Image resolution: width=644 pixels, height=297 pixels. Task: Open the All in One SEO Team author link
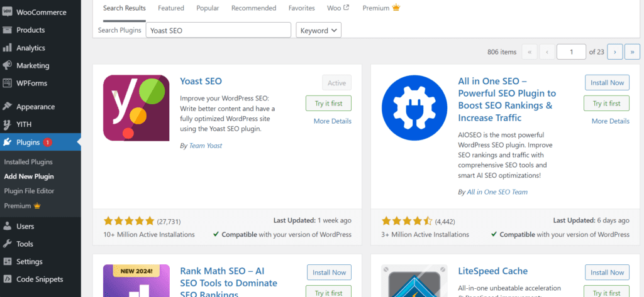tap(497, 192)
